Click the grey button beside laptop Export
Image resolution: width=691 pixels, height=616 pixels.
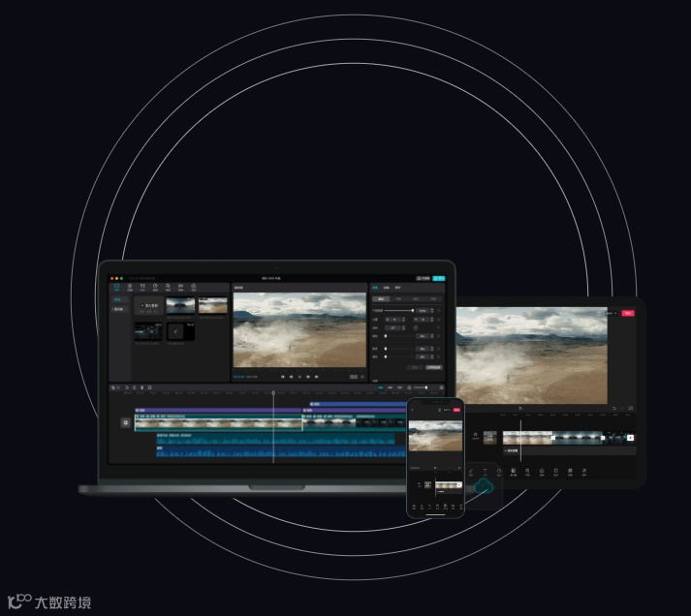click(x=424, y=278)
